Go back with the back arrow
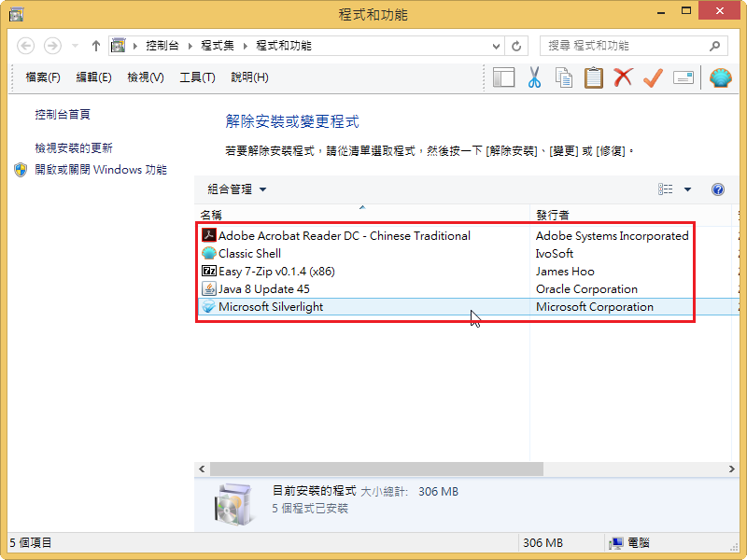Viewport: 747px width, 560px height. click(x=26, y=46)
